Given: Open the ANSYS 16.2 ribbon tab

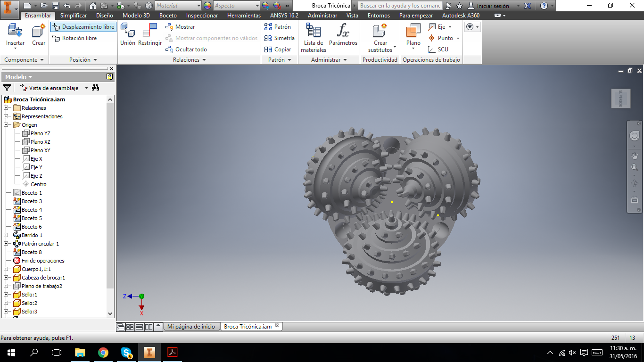Looking at the screenshot, I should point(284,16).
